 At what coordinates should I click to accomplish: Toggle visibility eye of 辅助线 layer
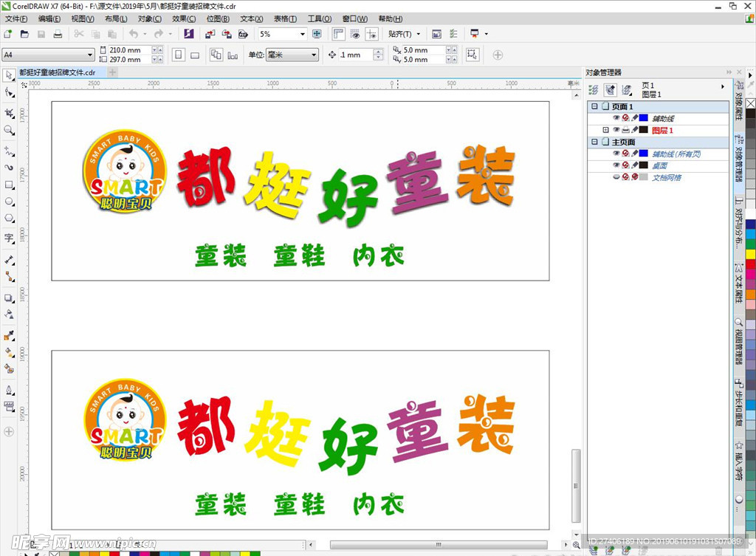(x=616, y=118)
